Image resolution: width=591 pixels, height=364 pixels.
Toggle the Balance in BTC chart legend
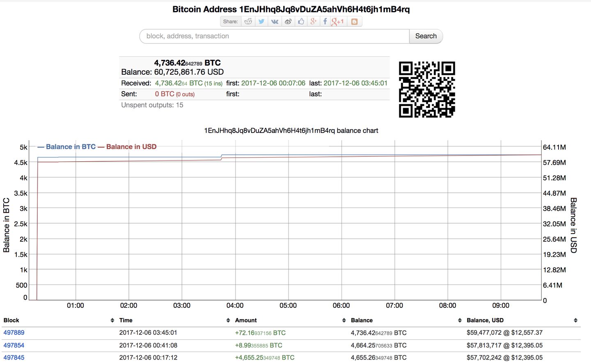pyautogui.click(x=66, y=147)
